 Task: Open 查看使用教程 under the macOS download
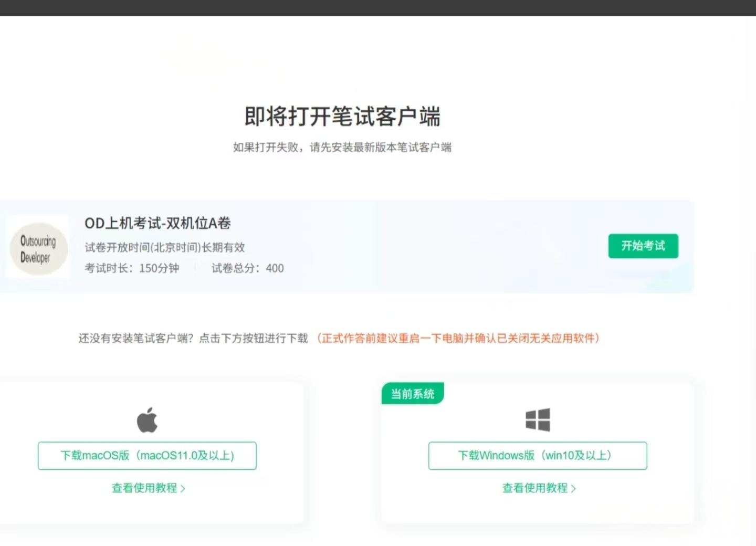point(148,488)
